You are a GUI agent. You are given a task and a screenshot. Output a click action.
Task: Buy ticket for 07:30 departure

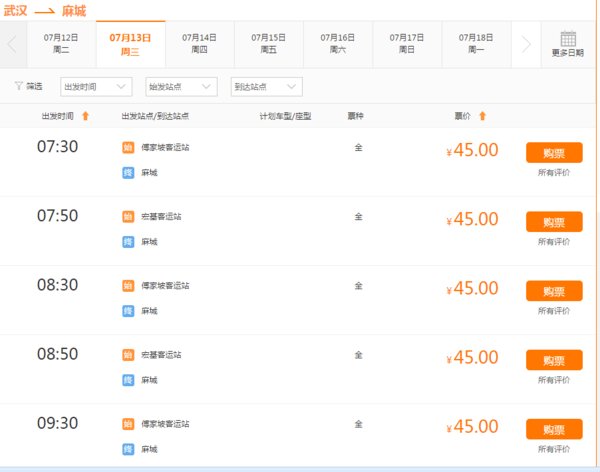coord(554,153)
